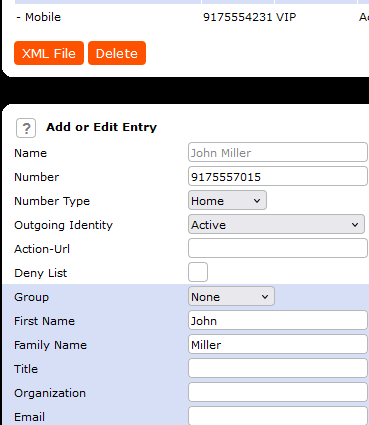Viewport: 369px width, 425px height.
Task: Click the empty Title field
Action: tap(278, 368)
